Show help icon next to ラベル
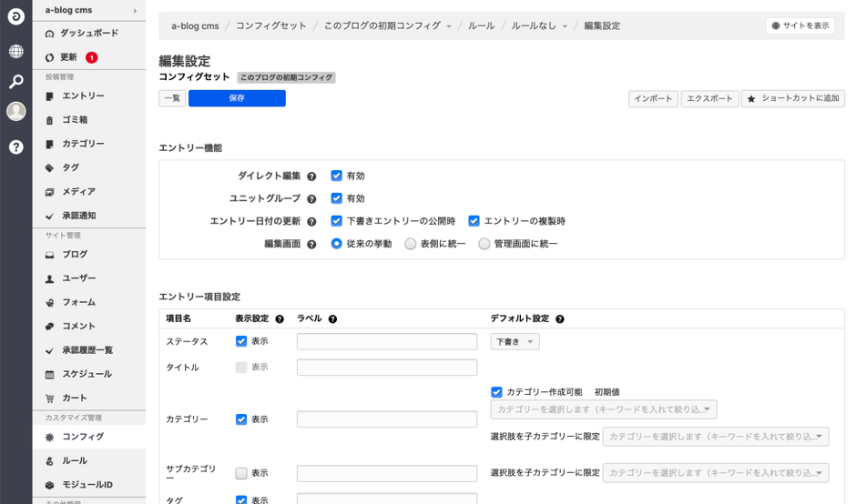The image size is (856, 504). (332, 319)
